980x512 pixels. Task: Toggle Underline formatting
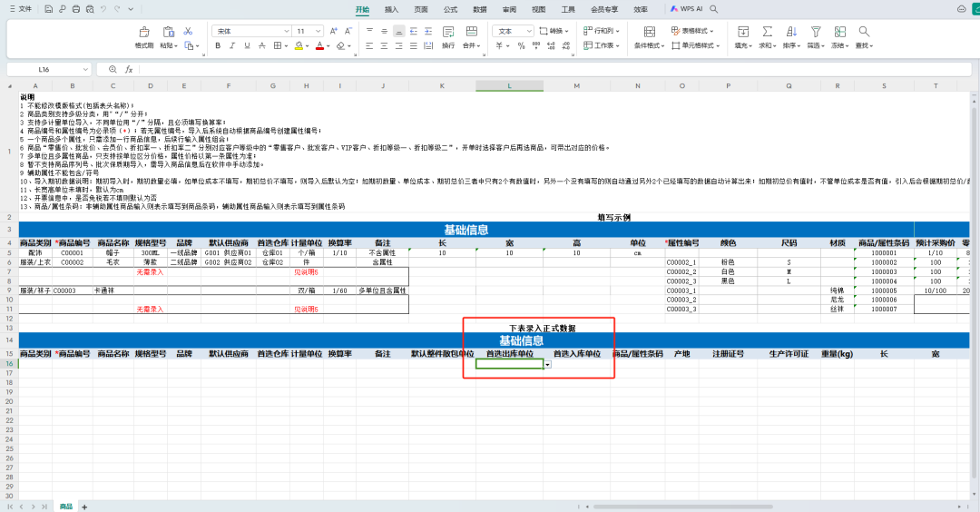(x=247, y=45)
